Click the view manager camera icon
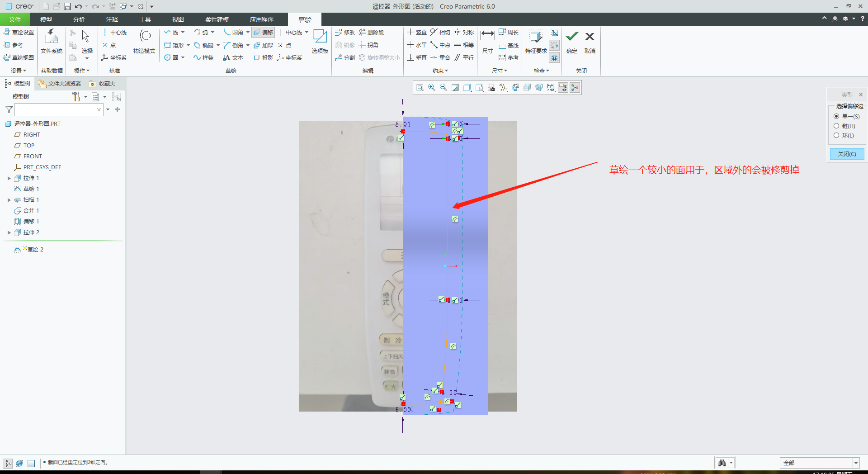The image size is (868, 474). (x=491, y=88)
